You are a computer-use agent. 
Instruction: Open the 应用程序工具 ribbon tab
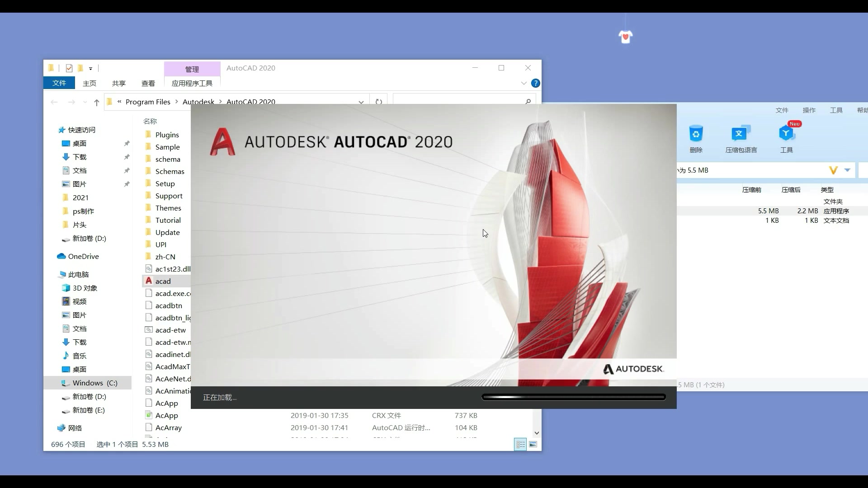coord(192,83)
